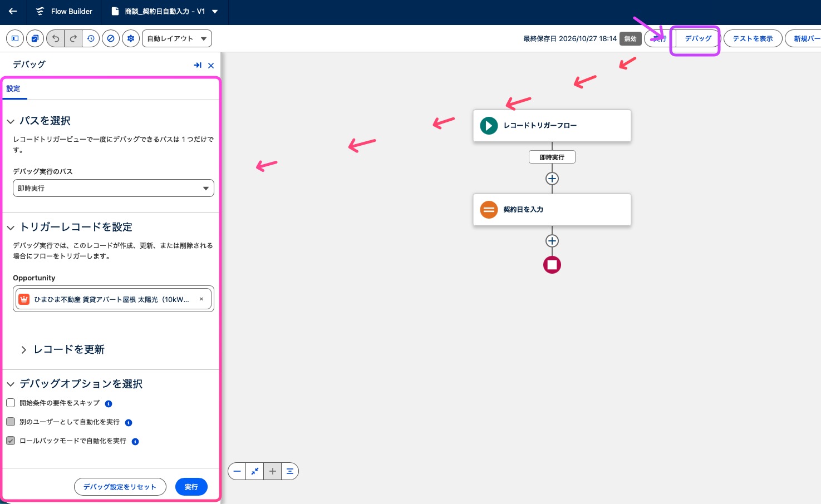This screenshot has height=504, width=821.
Task: Clear the selected Opportunity record with X
Action: (201, 299)
